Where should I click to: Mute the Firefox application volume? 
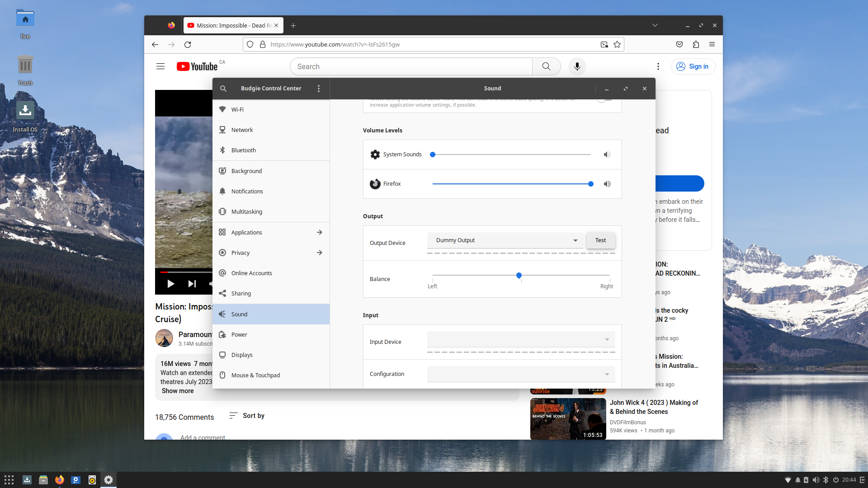(x=607, y=184)
